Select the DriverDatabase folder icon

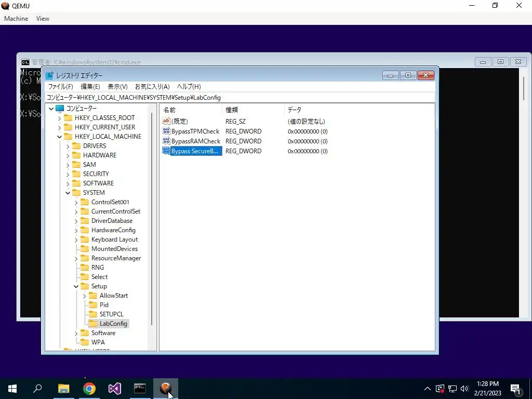[x=85, y=221]
